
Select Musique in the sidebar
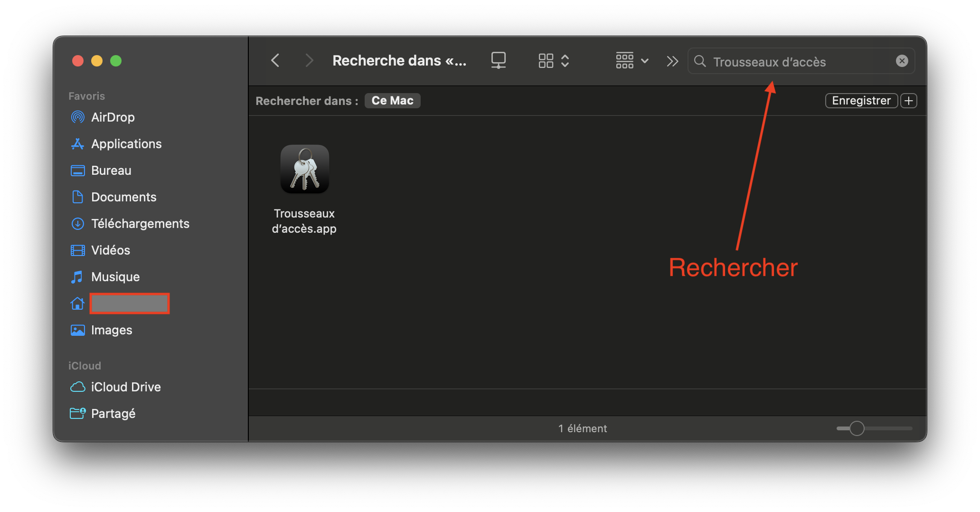pos(115,277)
